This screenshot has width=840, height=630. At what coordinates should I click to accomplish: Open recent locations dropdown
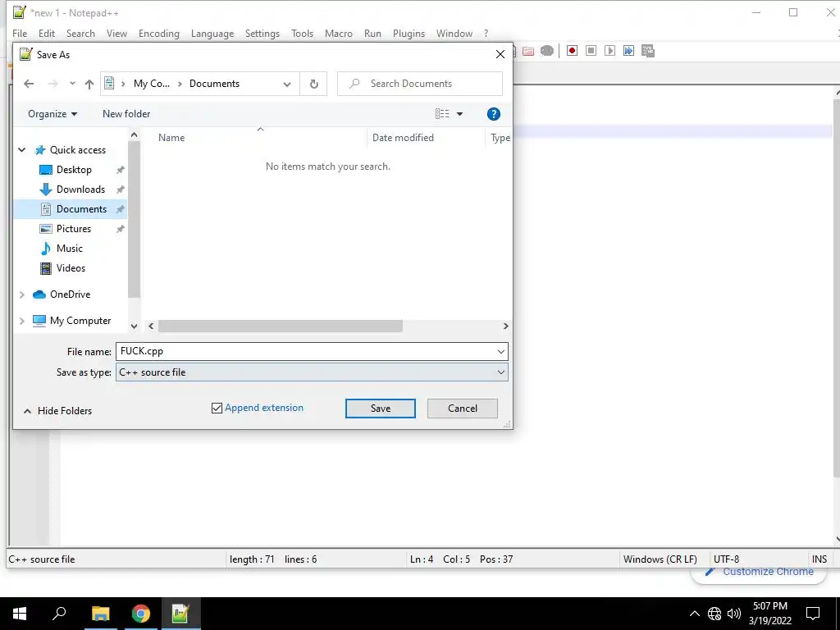pyautogui.click(x=72, y=84)
